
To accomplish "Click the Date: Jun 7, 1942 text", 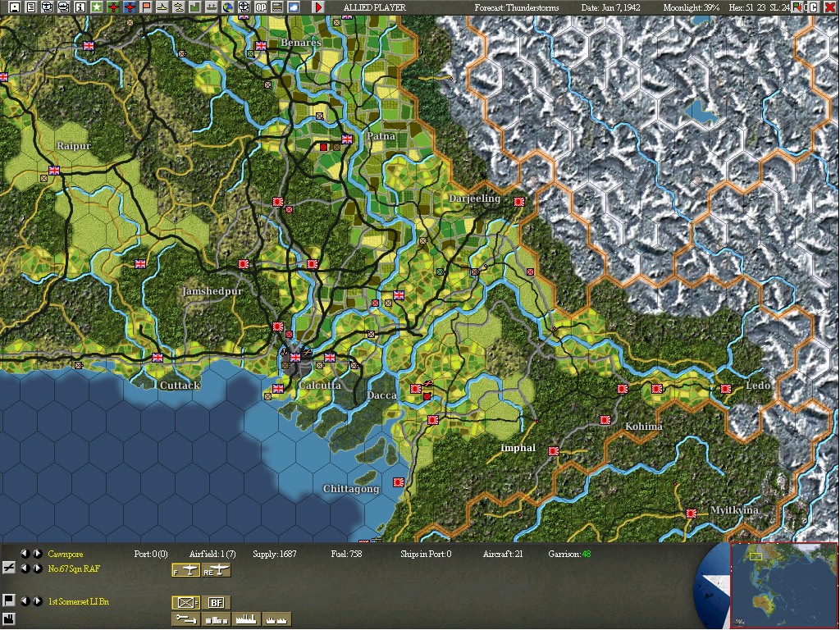I will (x=610, y=7).
